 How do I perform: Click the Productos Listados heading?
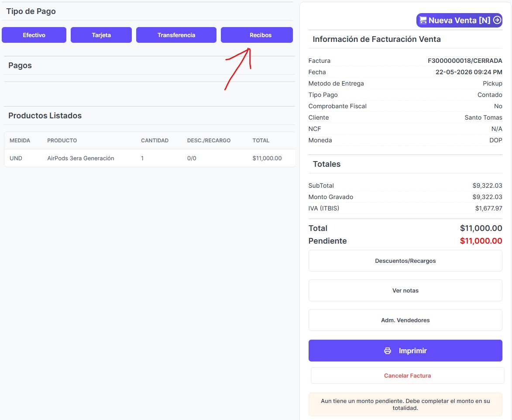[45, 116]
